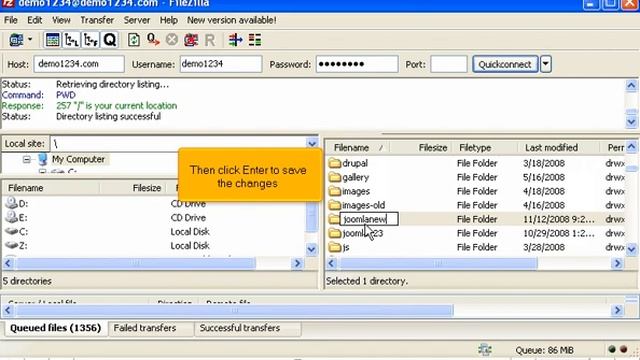Click the status bar connection icon
This screenshot has width=640, height=360.
pos(485,350)
